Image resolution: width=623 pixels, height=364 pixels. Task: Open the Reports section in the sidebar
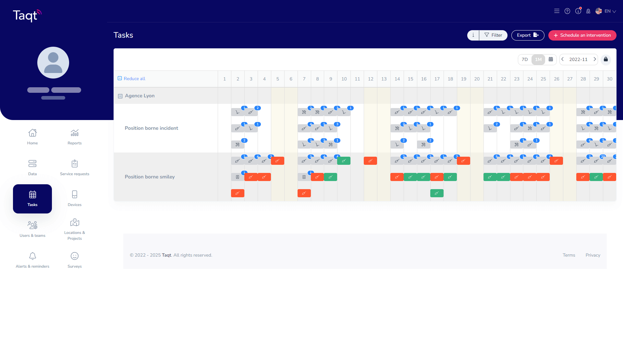tap(74, 136)
